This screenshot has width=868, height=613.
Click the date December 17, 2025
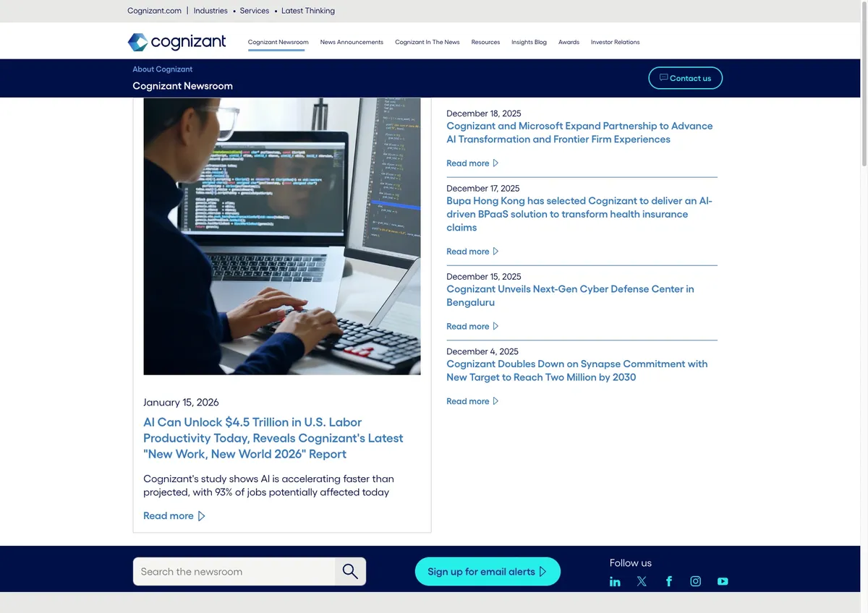tap(483, 189)
